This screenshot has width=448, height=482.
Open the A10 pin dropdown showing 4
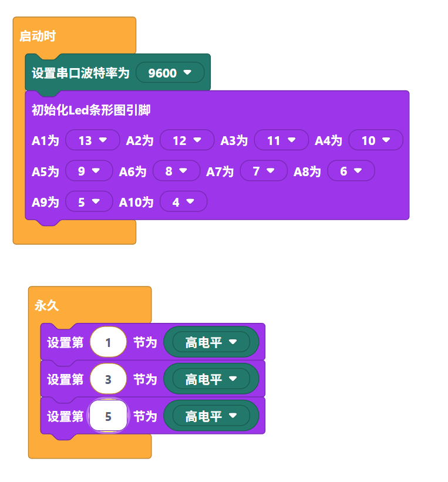point(183,202)
